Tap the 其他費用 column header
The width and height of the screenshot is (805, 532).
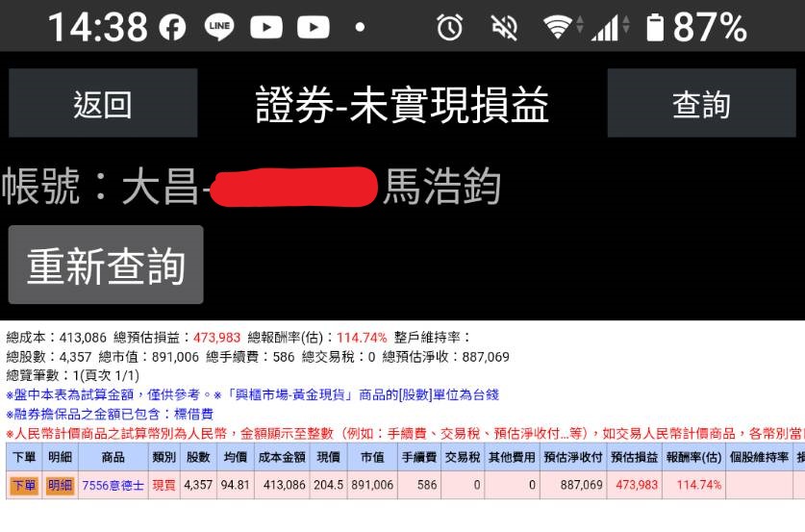(x=512, y=457)
